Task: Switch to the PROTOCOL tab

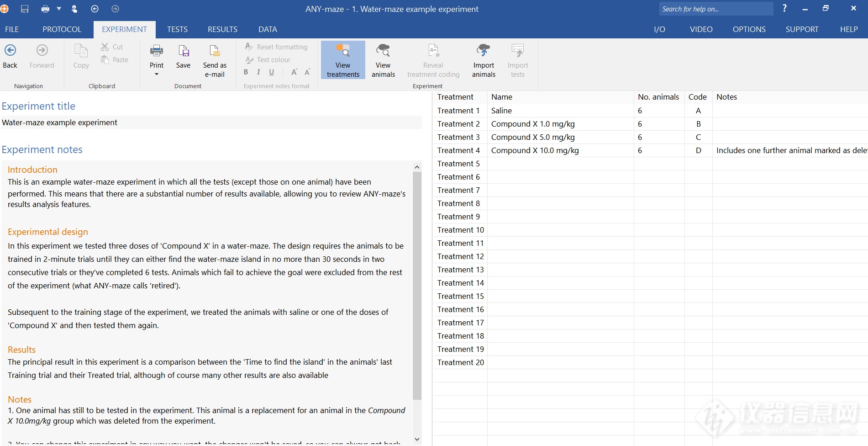Action: (x=62, y=29)
